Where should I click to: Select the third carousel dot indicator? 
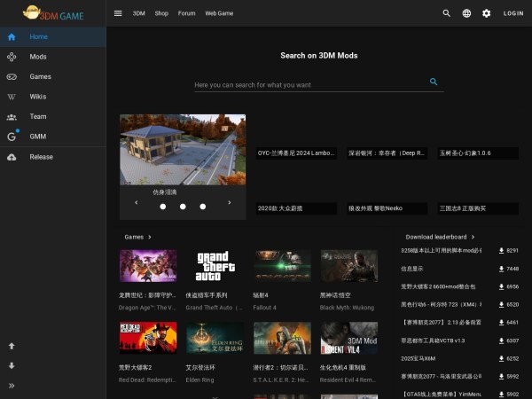[202, 206]
